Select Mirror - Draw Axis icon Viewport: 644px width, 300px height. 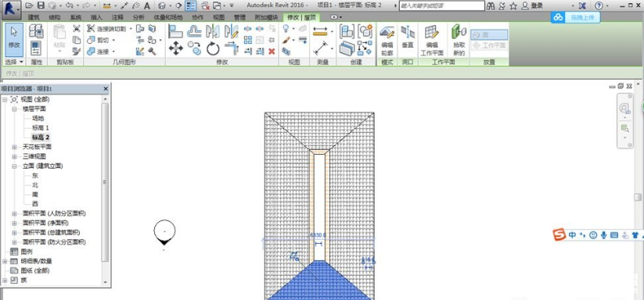tap(232, 31)
